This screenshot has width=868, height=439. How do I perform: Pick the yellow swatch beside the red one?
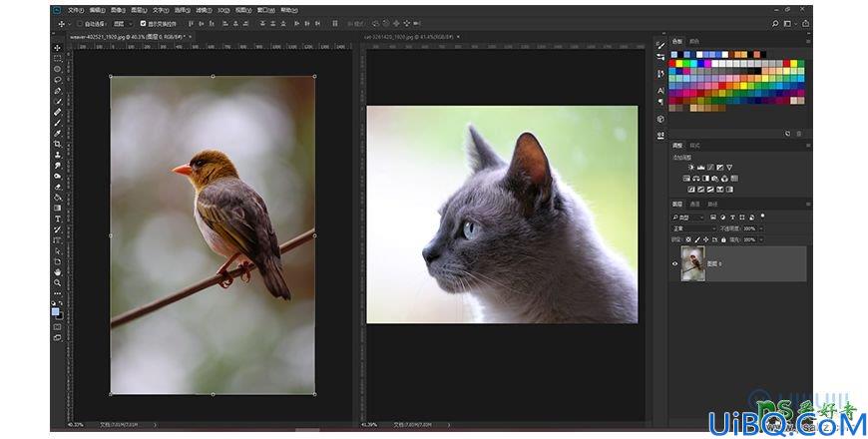[x=679, y=64]
